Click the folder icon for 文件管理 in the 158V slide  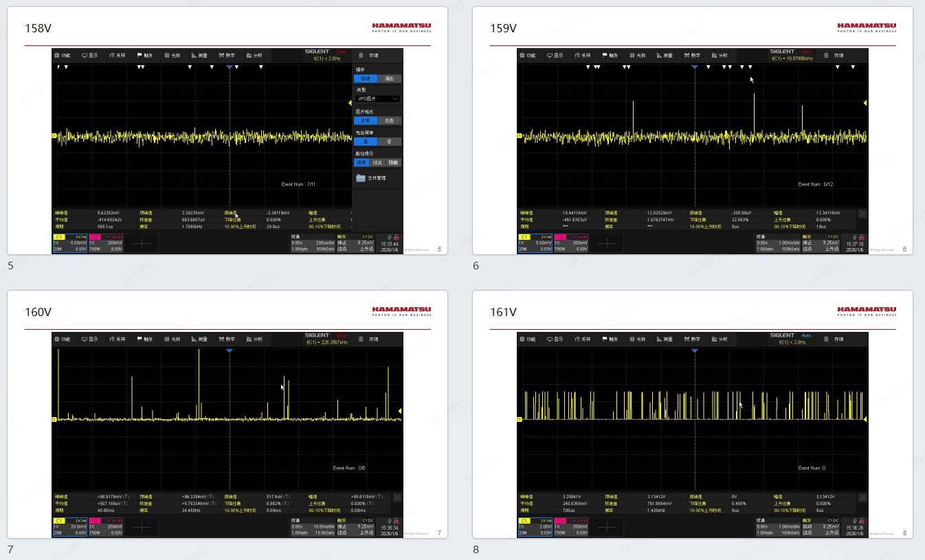[x=361, y=178]
